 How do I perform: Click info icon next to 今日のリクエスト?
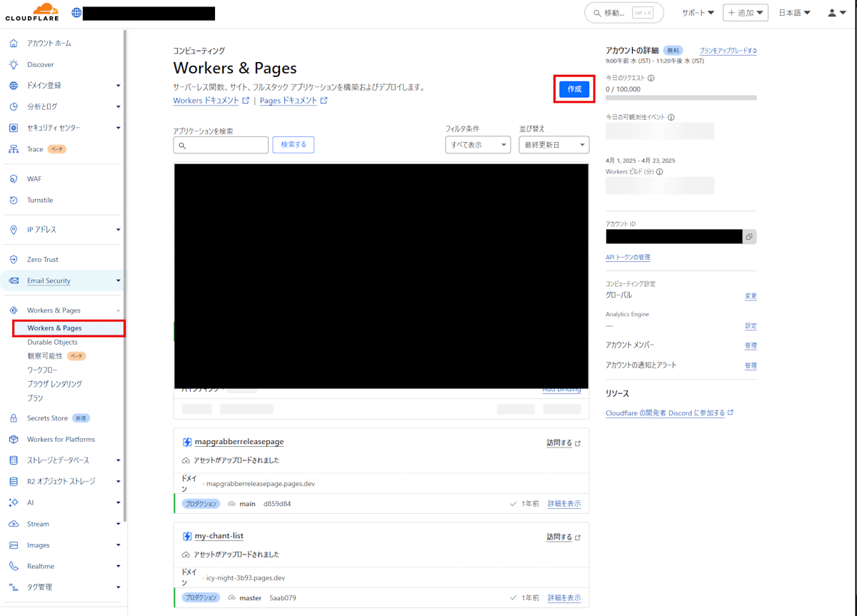[x=651, y=78]
